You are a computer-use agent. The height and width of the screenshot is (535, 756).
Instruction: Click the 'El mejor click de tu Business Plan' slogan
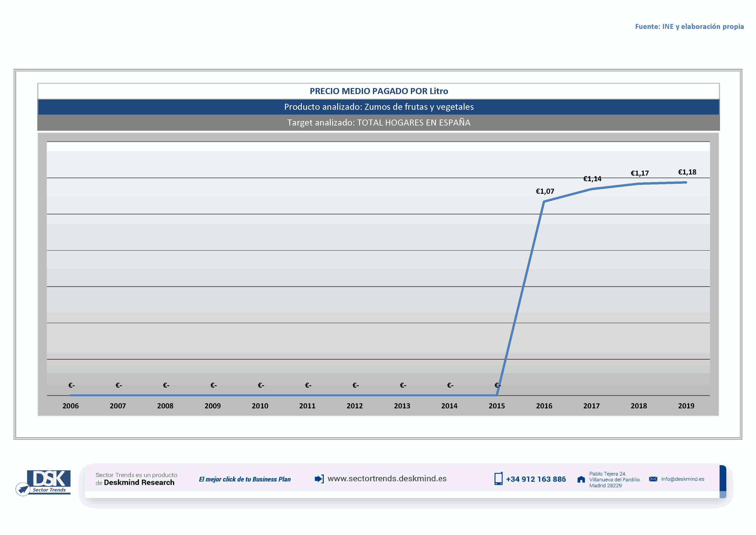245,479
